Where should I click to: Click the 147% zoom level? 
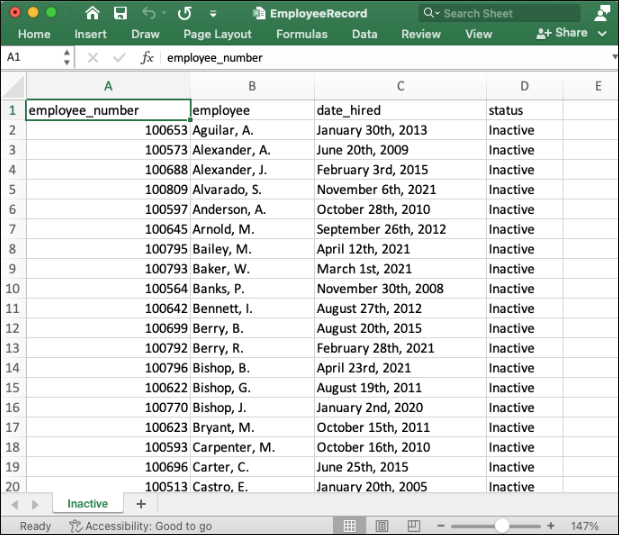(585, 526)
